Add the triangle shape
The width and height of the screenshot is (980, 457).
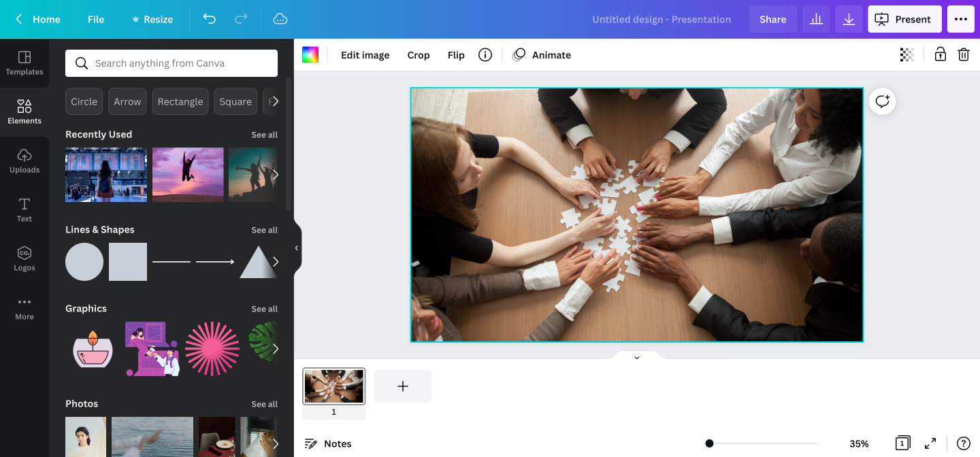click(259, 262)
